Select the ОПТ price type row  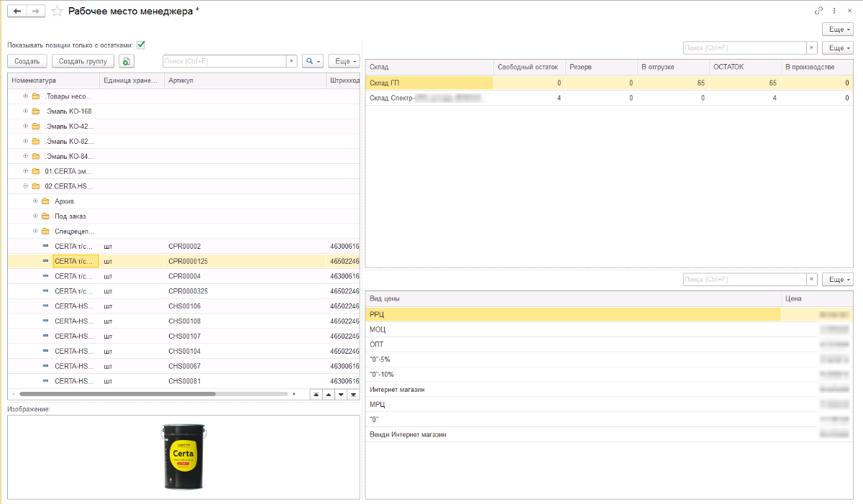(609, 344)
